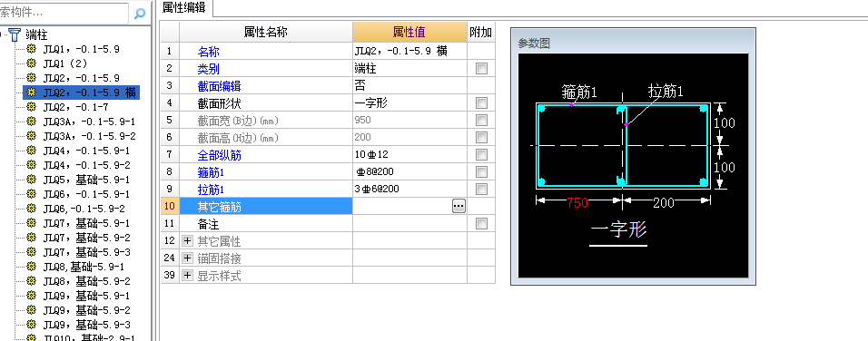Click gear icon of JLQ2，-0.1-7
868x341 pixels.
pos(32,107)
